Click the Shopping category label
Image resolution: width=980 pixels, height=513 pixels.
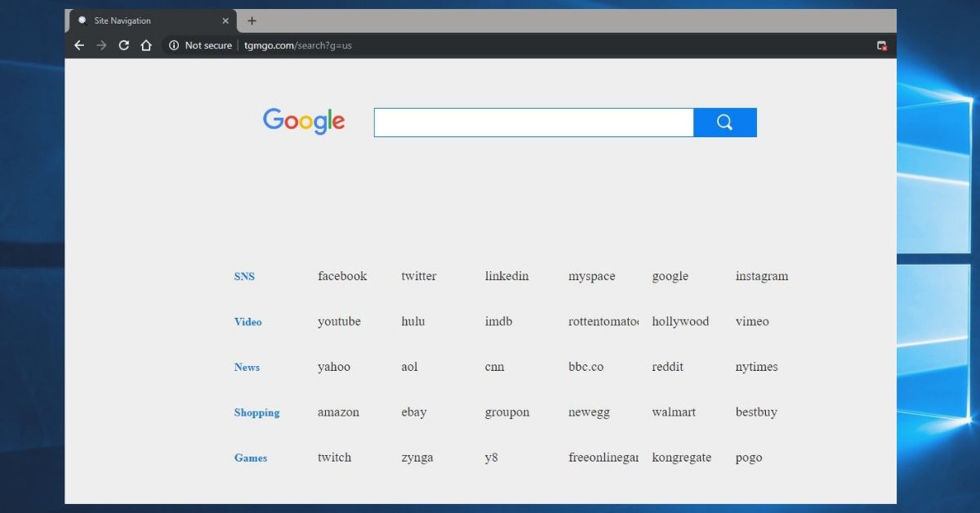click(256, 413)
